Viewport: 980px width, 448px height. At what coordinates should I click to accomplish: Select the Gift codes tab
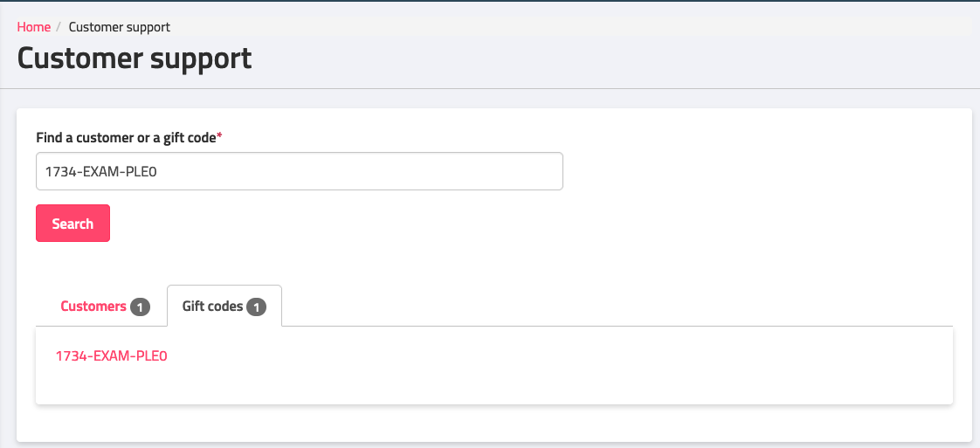pos(224,307)
